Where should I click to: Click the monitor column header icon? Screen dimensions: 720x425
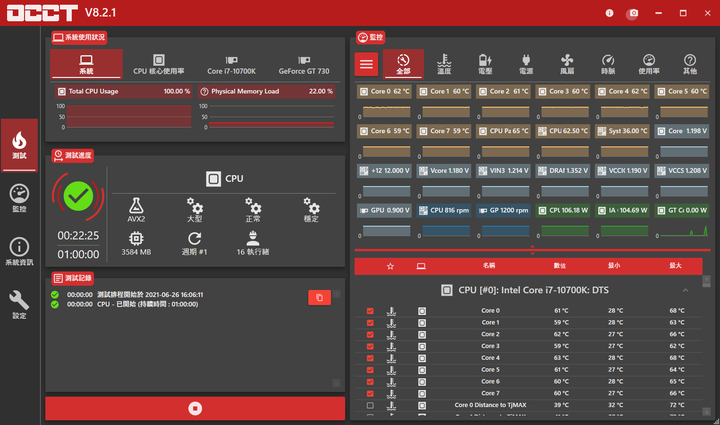(421, 266)
